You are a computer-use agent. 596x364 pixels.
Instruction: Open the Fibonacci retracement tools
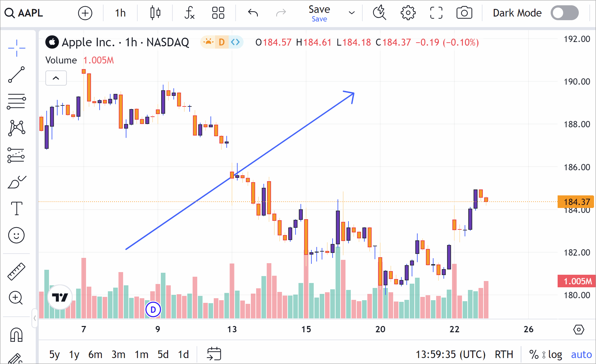(x=16, y=100)
